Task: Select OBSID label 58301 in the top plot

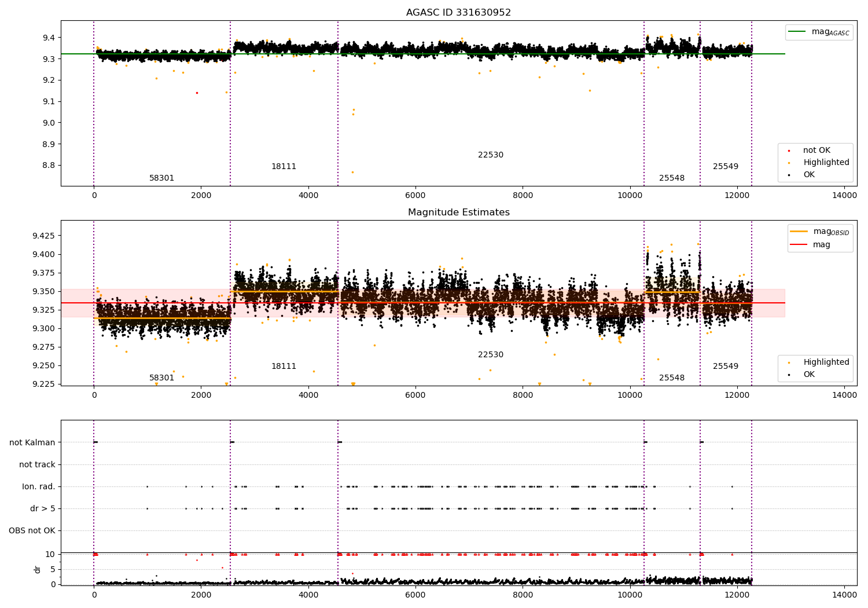Action: 161,178
